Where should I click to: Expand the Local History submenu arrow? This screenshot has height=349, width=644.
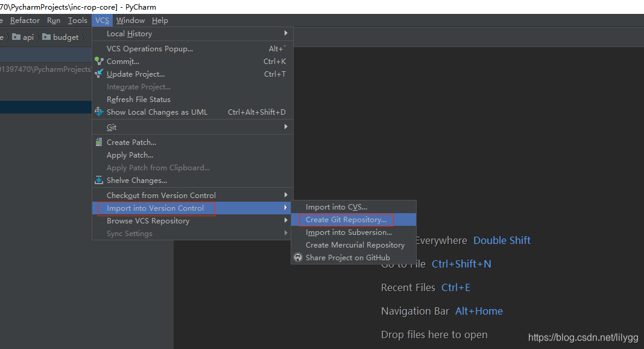tap(286, 33)
